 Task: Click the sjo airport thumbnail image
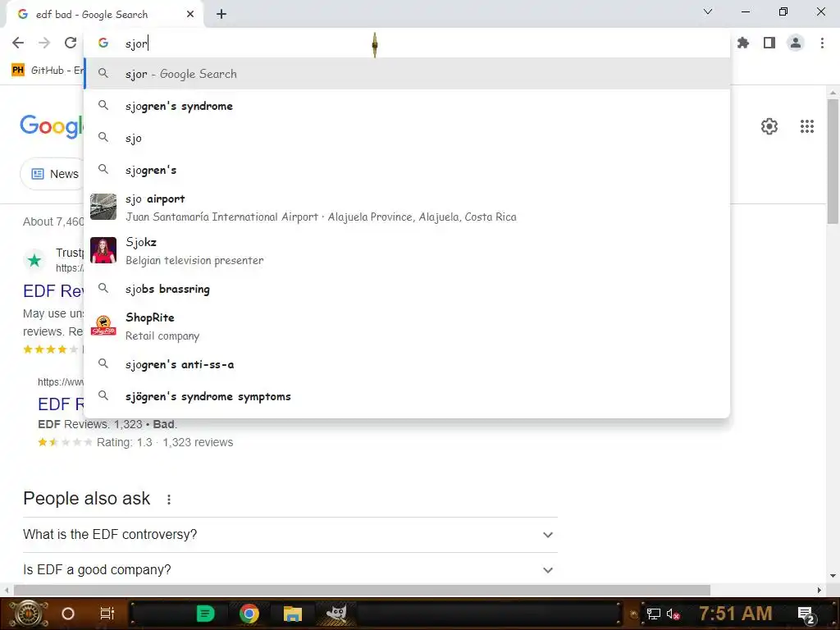tap(103, 207)
